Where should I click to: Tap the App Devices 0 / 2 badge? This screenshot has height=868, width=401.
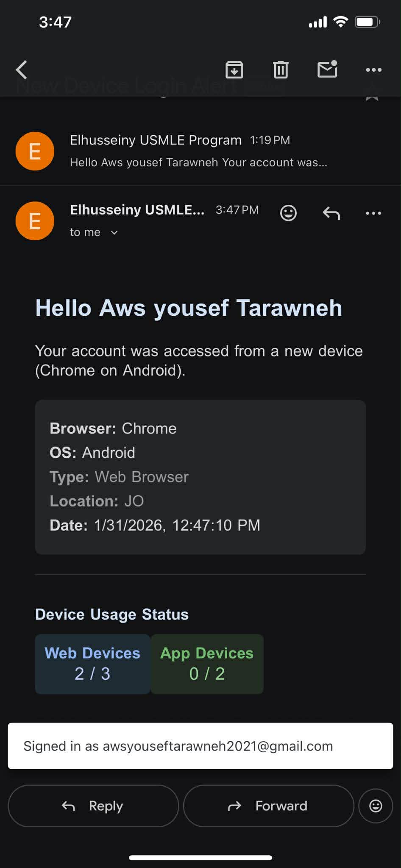pyautogui.click(x=207, y=664)
